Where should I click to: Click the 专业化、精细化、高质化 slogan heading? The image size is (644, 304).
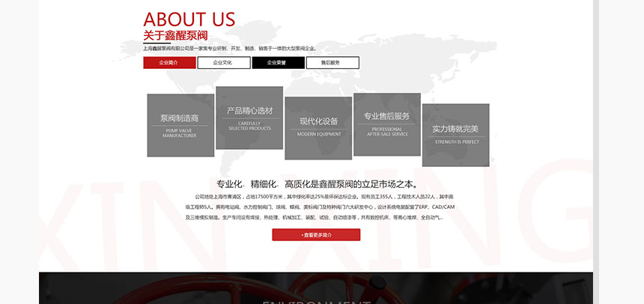pyautogui.click(x=317, y=184)
